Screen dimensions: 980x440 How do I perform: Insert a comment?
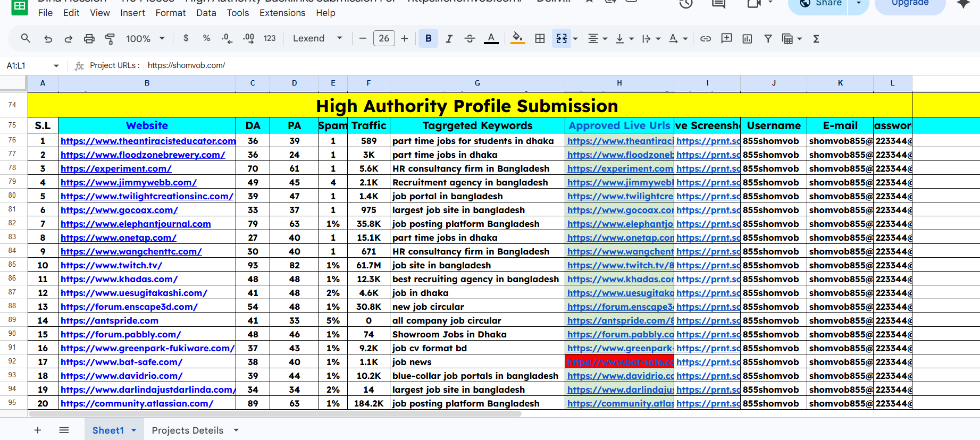coord(726,38)
